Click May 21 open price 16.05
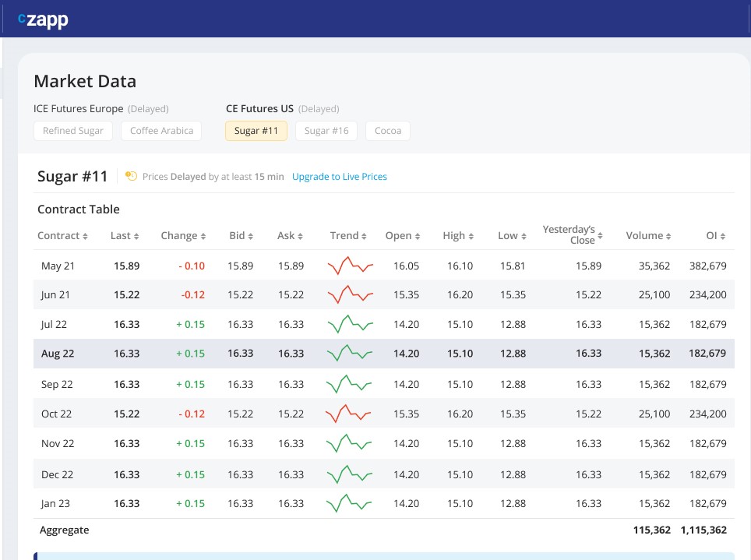 pyautogui.click(x=406, y=266)
